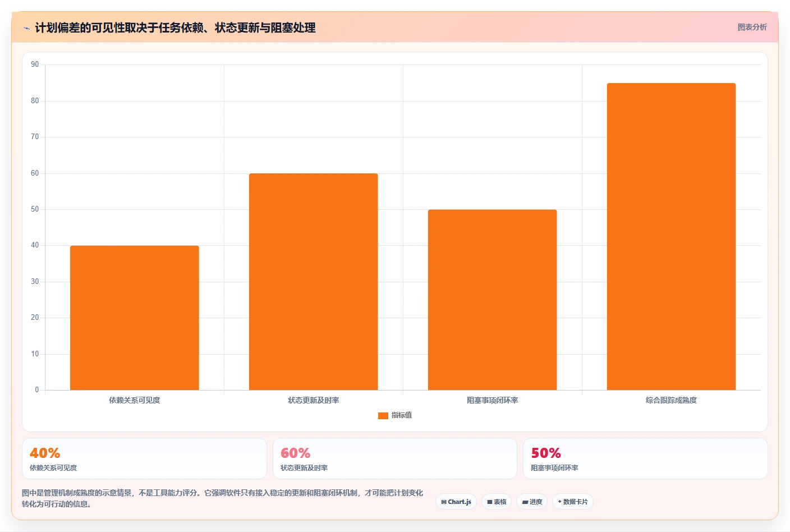Click the 60% value in the data card
The width and height of the screenshot is (790, 532).
click(296, 453)
